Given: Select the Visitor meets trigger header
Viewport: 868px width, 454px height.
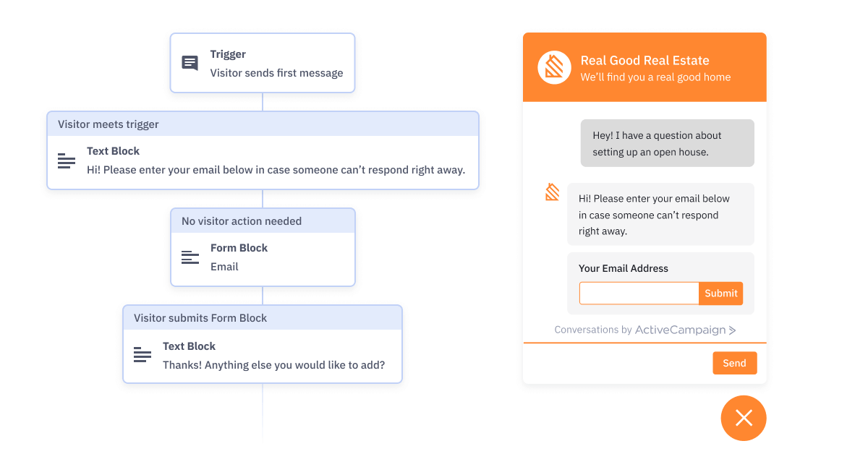Looking at the screenshot, I should pos(263,124).
